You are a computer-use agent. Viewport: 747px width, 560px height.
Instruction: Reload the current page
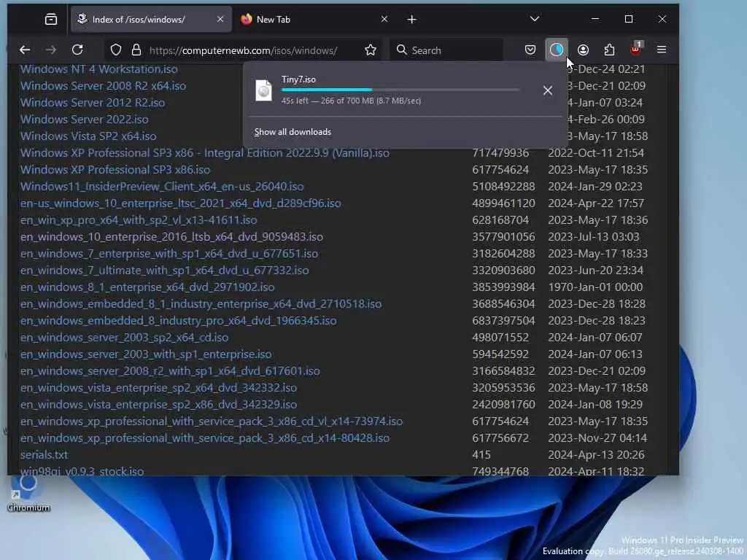click(x=77, y=50)
